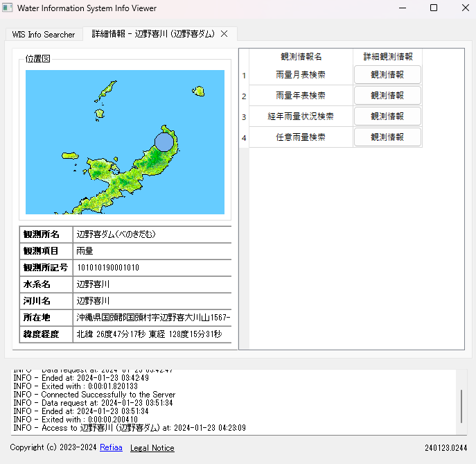Screen dimensions: 476x464
Task: Click the 河川名 value 辺野喜川
Action: (x=93, y=301)
